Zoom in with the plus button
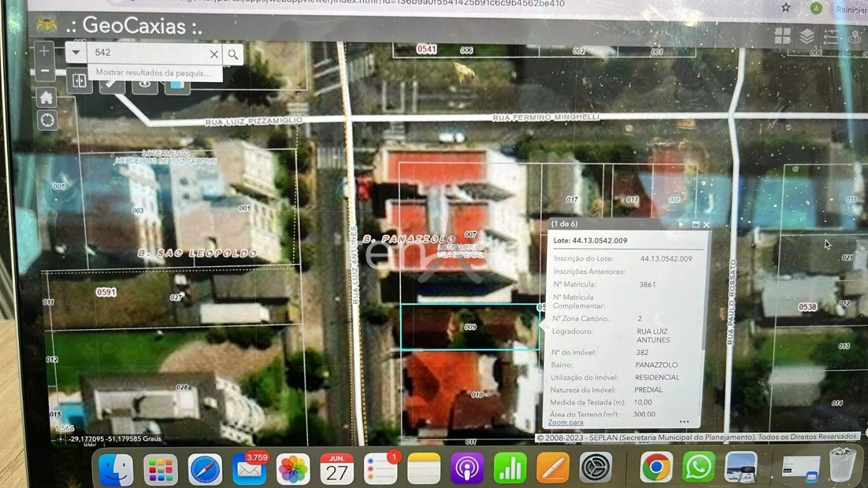 click(x=44, y=50)
